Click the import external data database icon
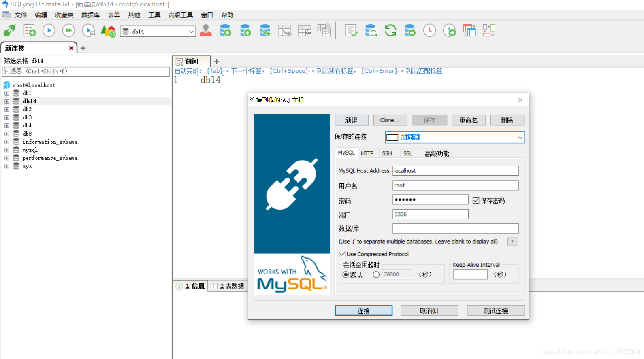Screen dimensions: 644x359 [x=226, y=31]
